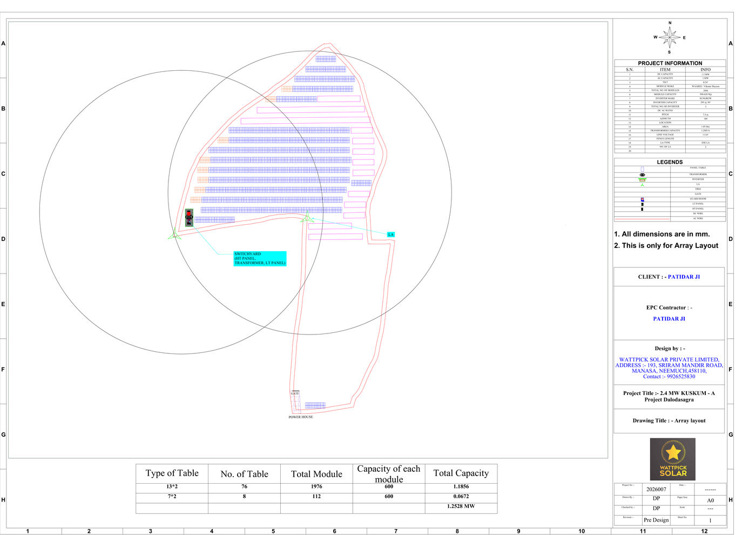
Task: Click the 'Total Capacity' column header
Action: pos(461,473)
